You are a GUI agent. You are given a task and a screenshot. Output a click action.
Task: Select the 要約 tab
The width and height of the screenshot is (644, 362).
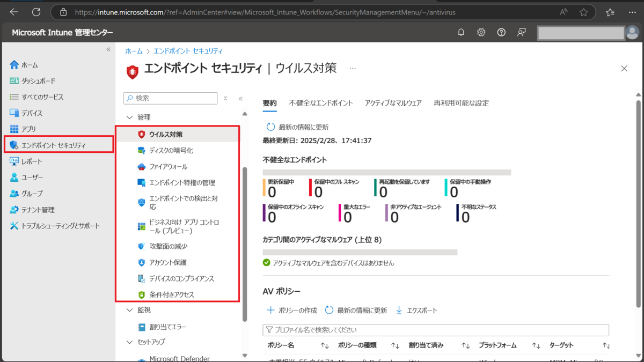(x=269, y=103)
